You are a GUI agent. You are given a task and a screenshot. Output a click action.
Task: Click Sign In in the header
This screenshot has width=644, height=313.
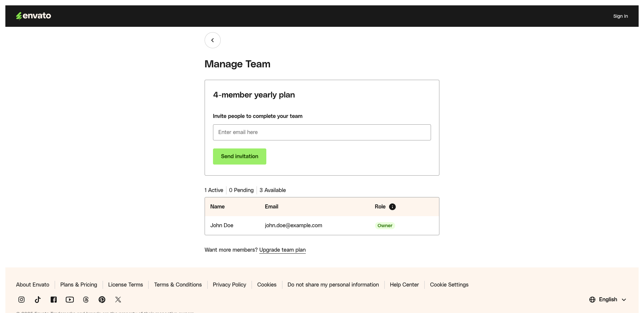click(620, 16)
